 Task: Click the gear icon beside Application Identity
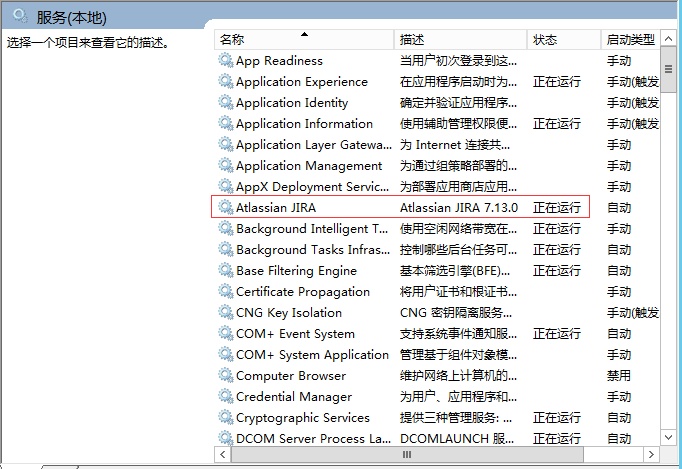(226, 103)
